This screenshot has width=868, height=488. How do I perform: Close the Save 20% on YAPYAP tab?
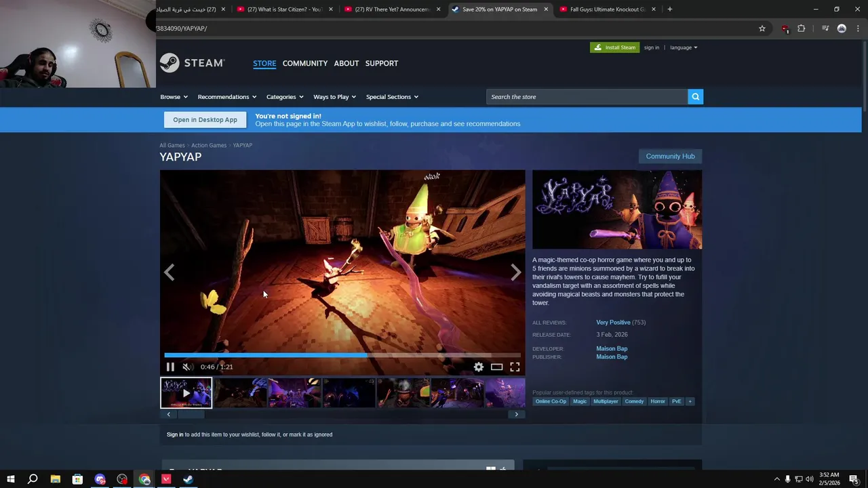click(546, 9)
